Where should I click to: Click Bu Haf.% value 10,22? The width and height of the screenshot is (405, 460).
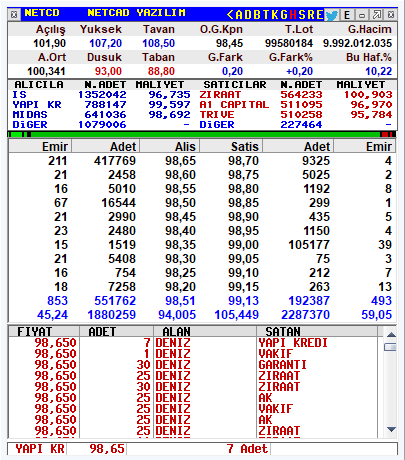click(379, 71)
